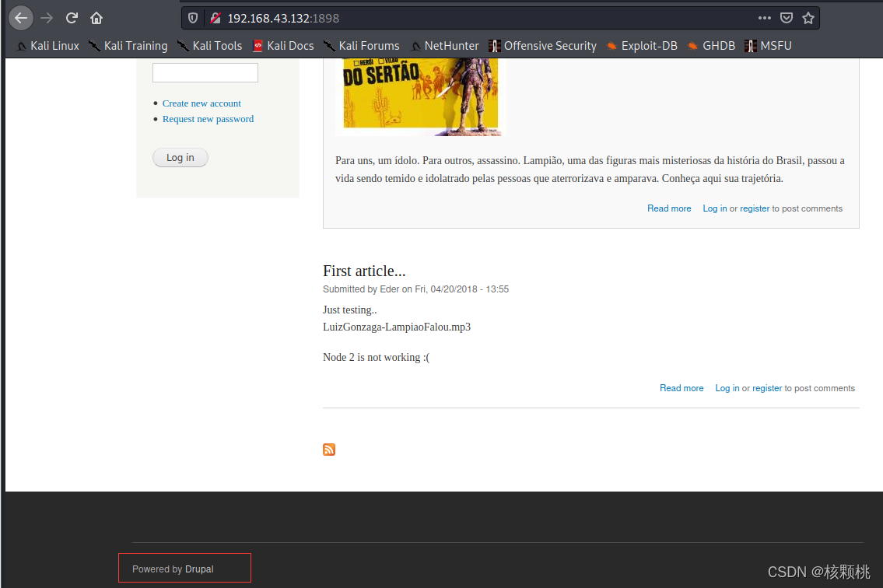The height and width of the screenshot is (588, 883).
Task: Click the Log in button
Action: [180, 158]
